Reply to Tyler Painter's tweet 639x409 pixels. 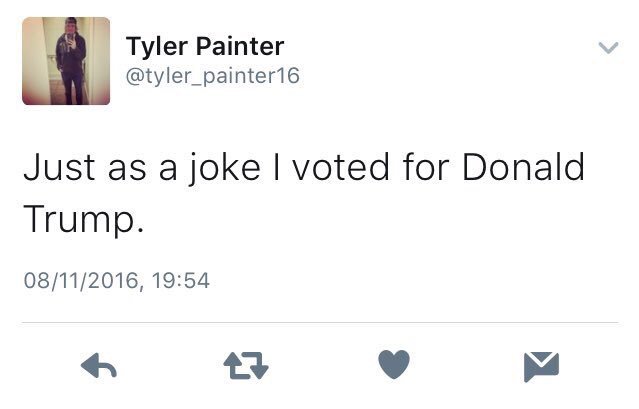99,368
